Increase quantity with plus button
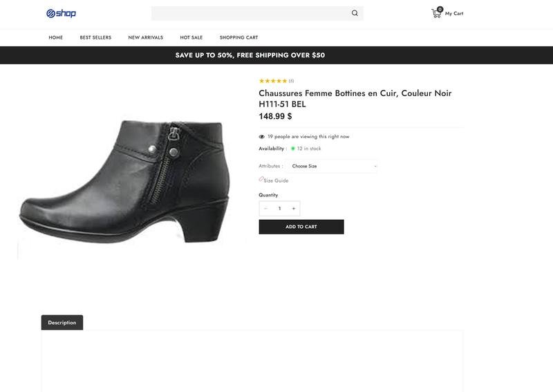Image resolution: width=553 pixels, height=392 pixels. tap(293, 208)
